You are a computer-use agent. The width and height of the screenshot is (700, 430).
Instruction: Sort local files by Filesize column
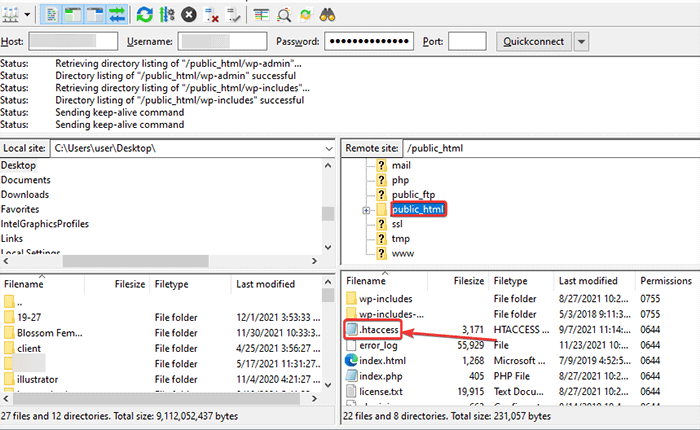(129, 284)
